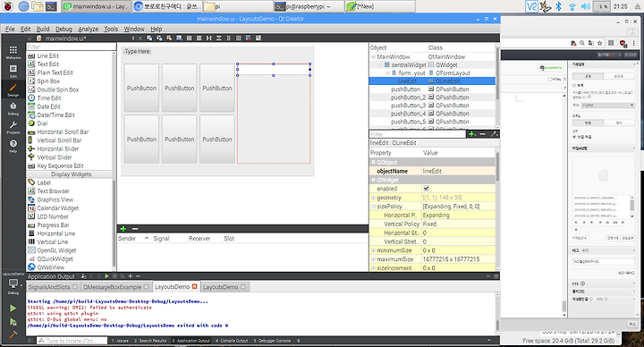Image resolution: width=644 pixels, height=347 pixels.
Task: Click Break Layout toolbar icon
Action: click(249, 38)
